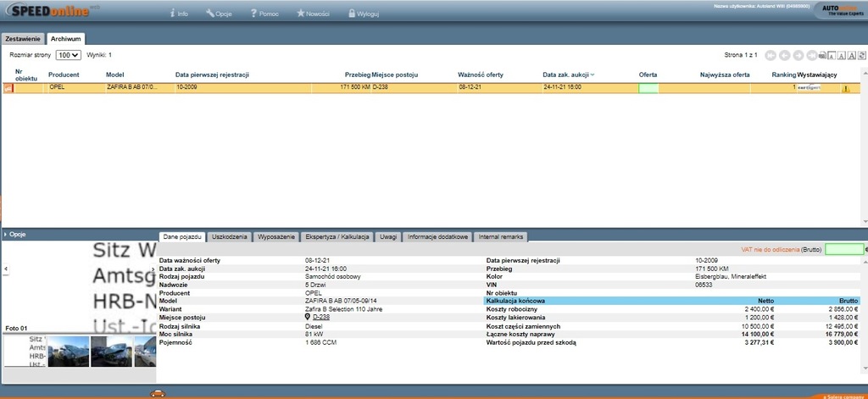868x399 pixels.
Task: Click the refresh list icon
Action: click(862, 55)
